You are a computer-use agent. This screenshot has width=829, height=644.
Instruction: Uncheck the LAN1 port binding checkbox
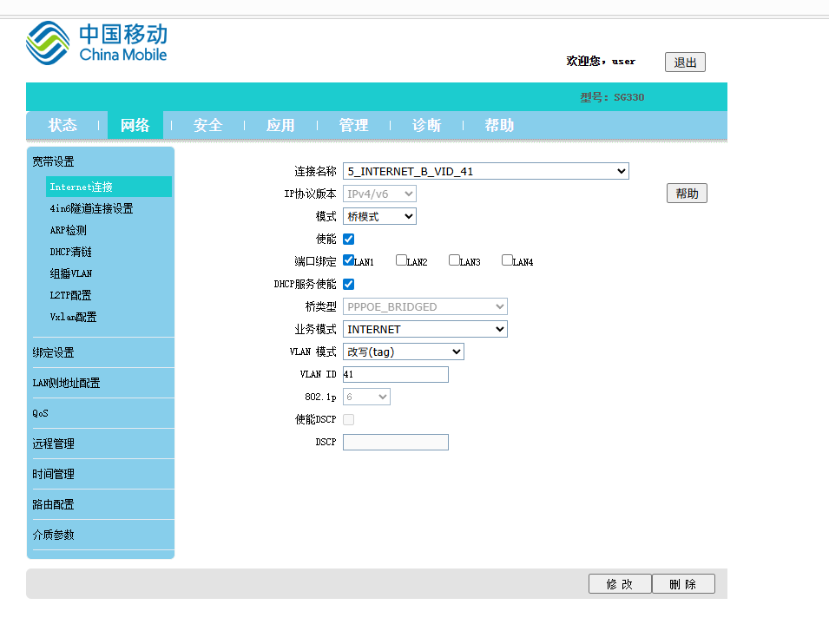[x=348, y=260]
